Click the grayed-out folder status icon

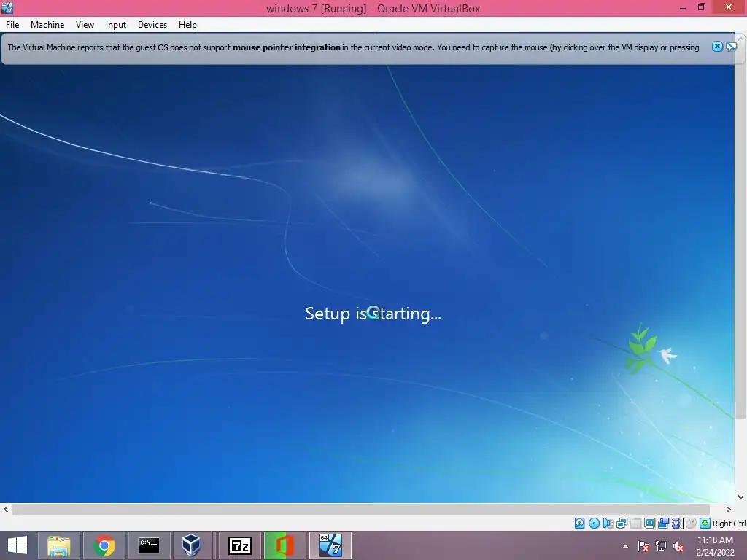tap(635, 524)
